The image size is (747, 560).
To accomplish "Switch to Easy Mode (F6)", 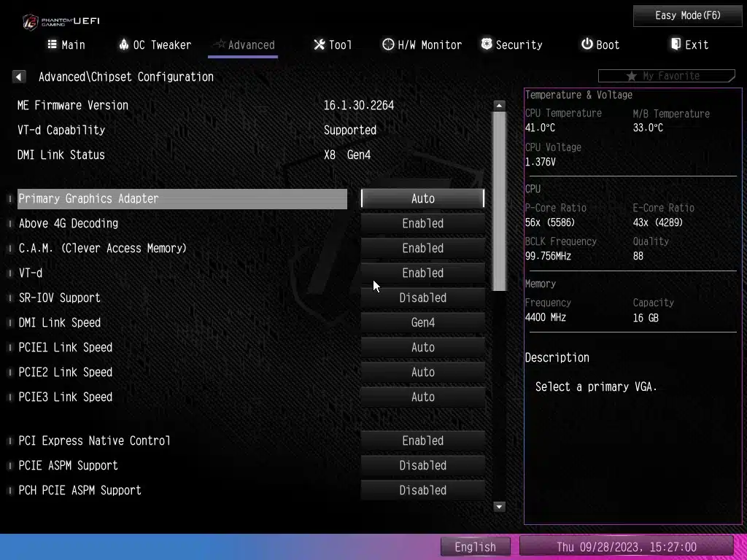I will click(x=687, y=15).
